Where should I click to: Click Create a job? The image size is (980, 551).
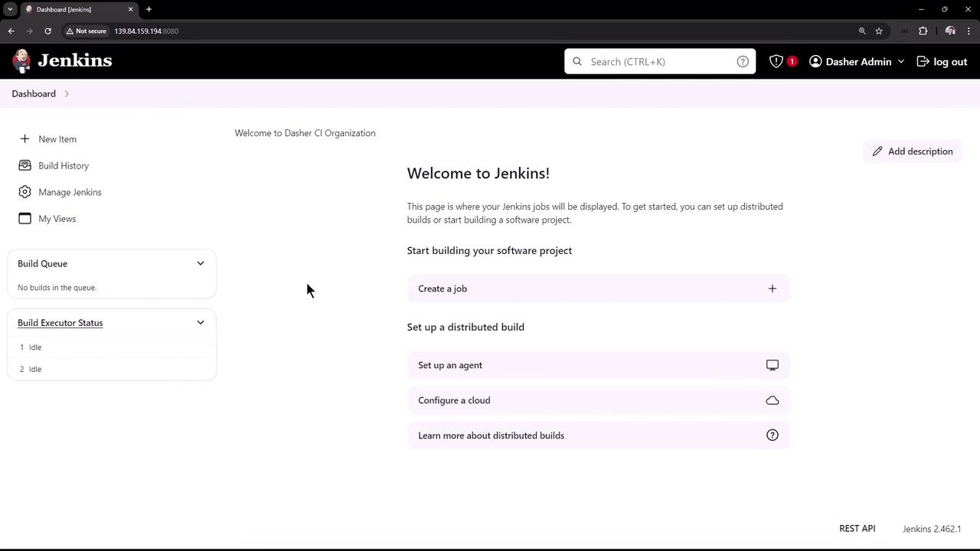pyautogui.click(x=598, y=289)
